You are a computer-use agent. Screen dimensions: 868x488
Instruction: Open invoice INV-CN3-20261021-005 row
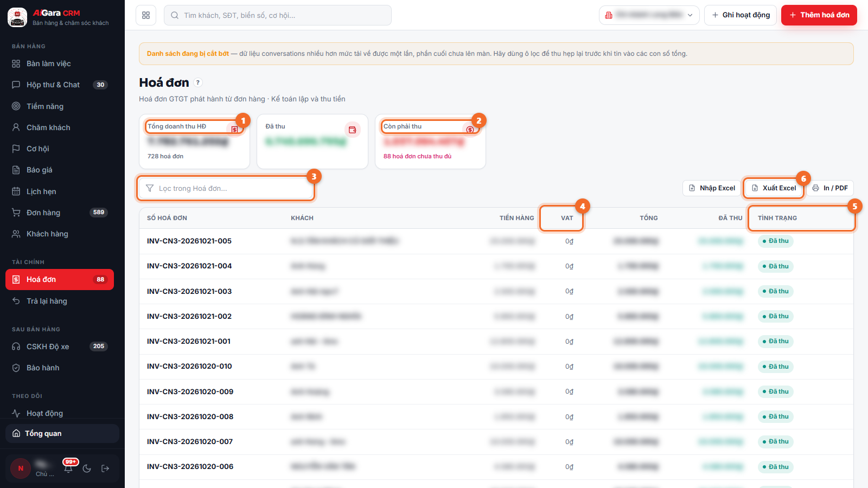496,241
